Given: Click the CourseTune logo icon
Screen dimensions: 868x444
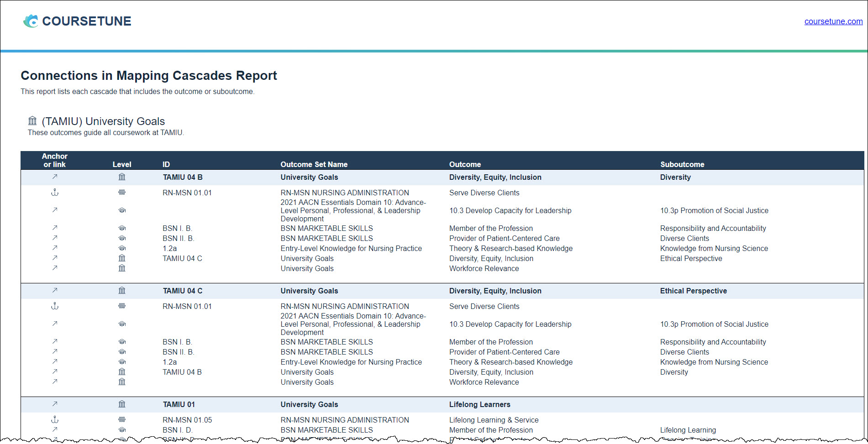Looking at the screenshot, I should 31,21.
